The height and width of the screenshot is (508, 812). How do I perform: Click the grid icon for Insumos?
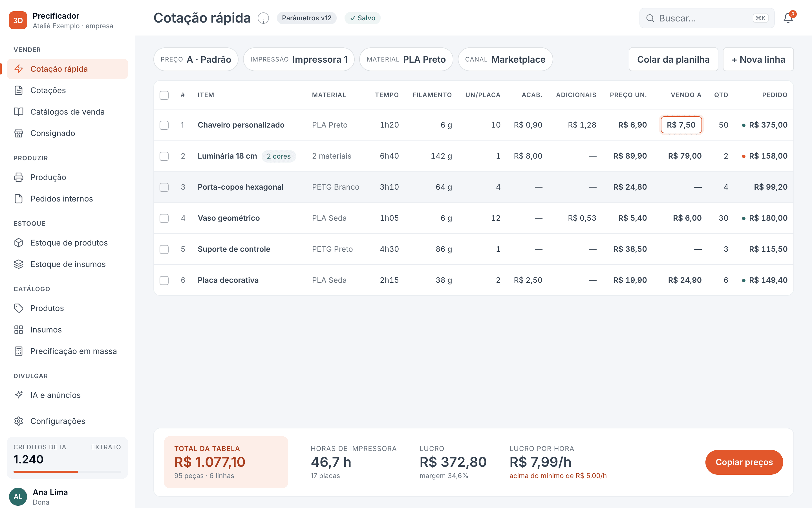point(19,330)
